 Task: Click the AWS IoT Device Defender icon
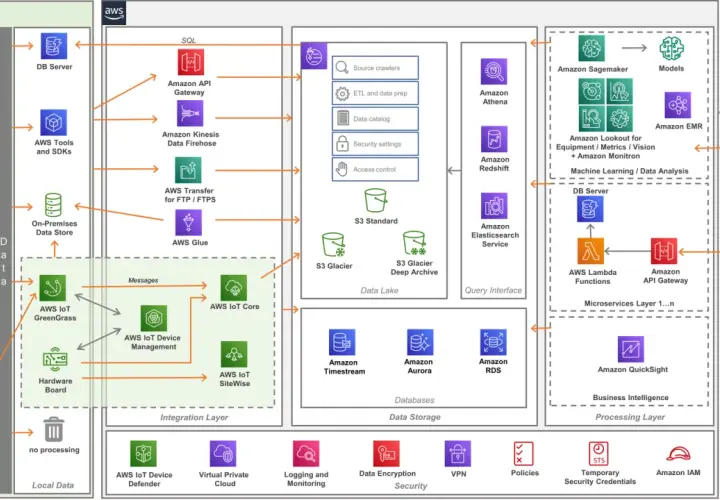coord(143,454)
